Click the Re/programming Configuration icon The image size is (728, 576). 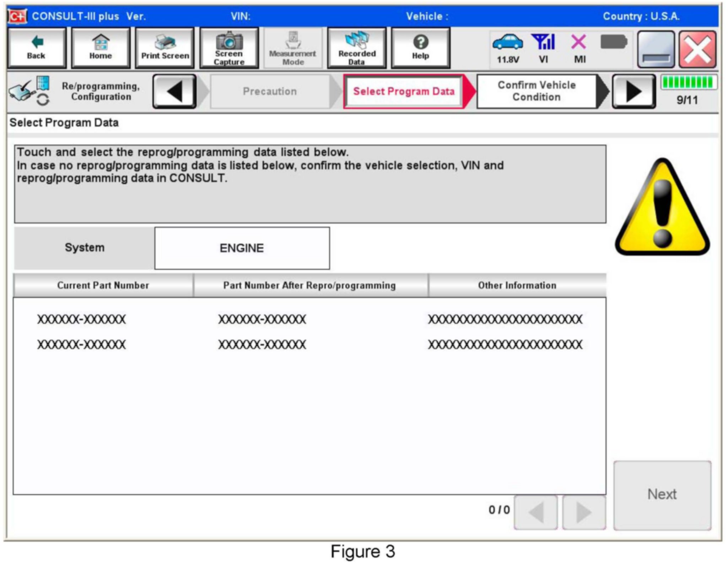click(x=29, y=91)
